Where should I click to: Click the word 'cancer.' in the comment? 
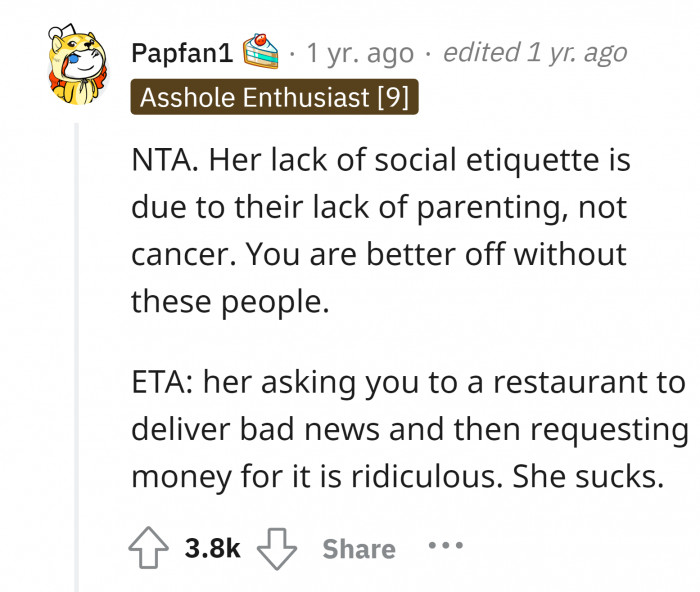(x=177, y=253)
